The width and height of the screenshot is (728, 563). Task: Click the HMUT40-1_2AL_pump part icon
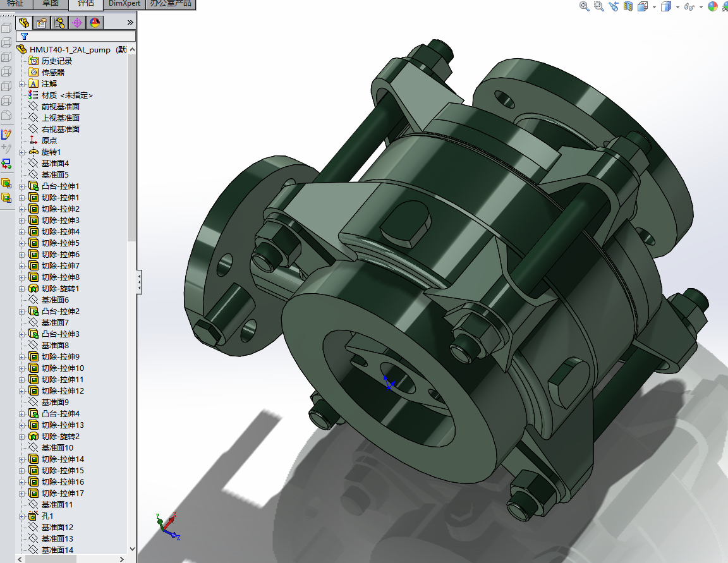21,49
